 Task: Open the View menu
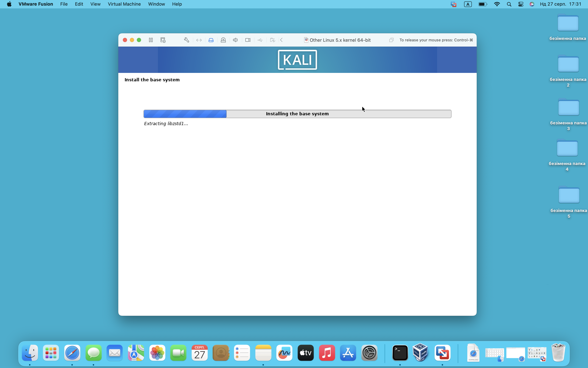(x=96, y=4)
